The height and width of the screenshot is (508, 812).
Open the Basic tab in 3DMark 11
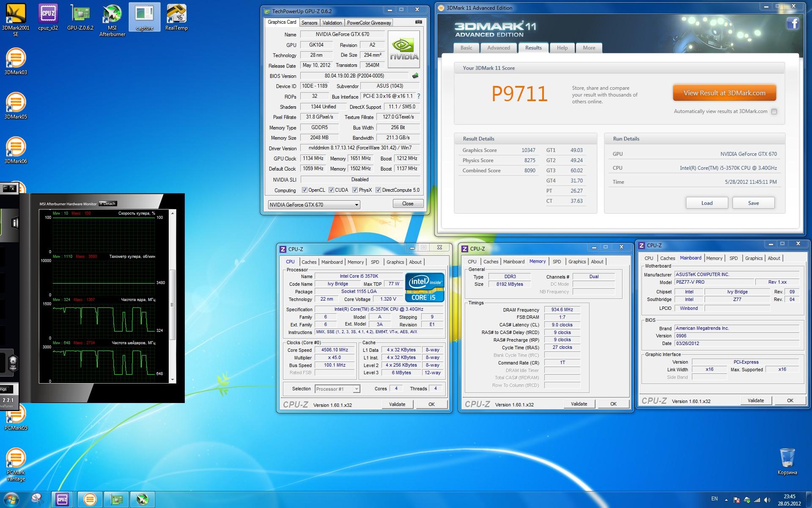tap(466, 48)
